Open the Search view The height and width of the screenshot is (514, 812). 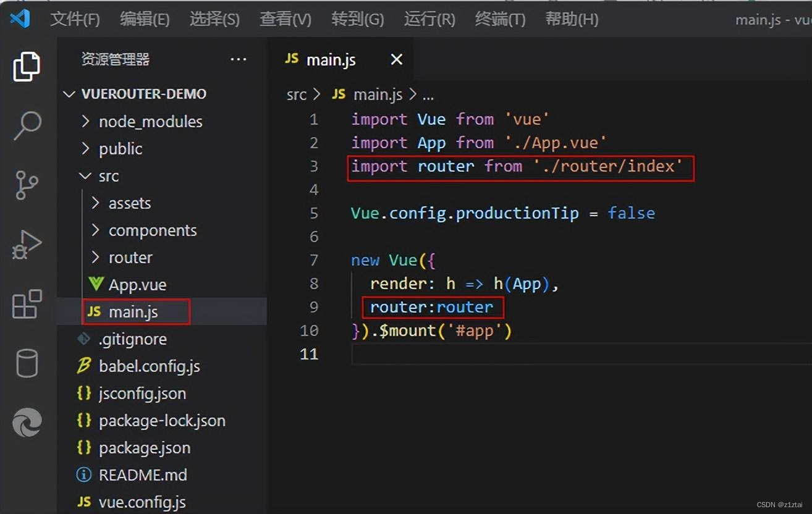[x=27, y=125]
